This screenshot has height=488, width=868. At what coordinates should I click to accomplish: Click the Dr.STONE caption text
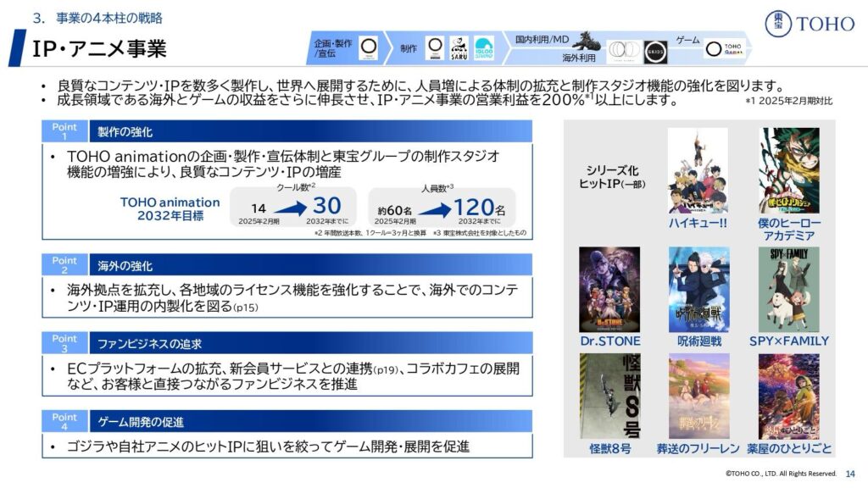(x=610, y=341)
